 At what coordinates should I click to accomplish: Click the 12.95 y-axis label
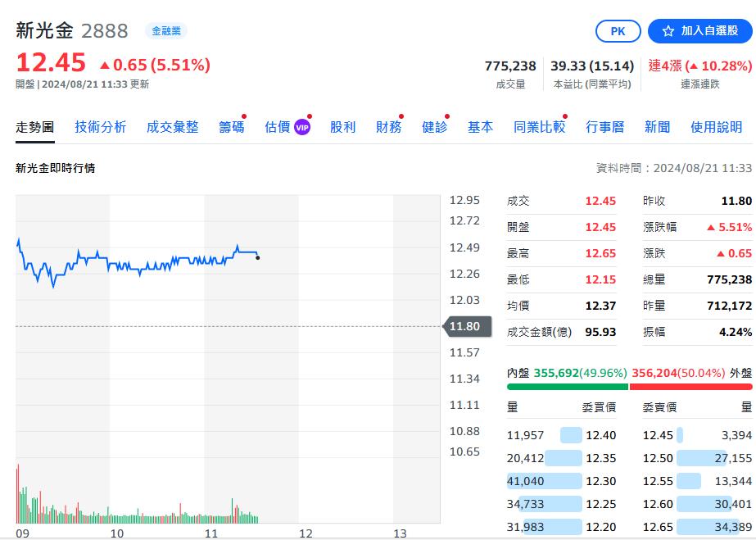point(464,200)
